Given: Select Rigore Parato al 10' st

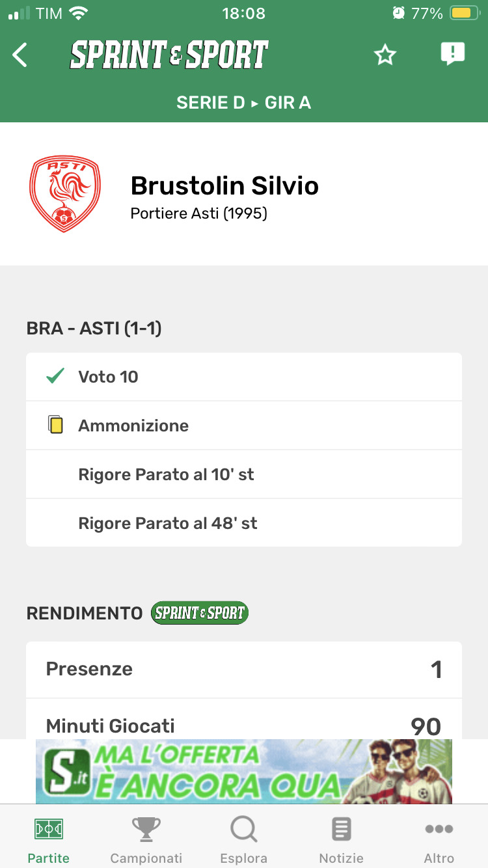Looking at the screenshot, I should 244,474.
